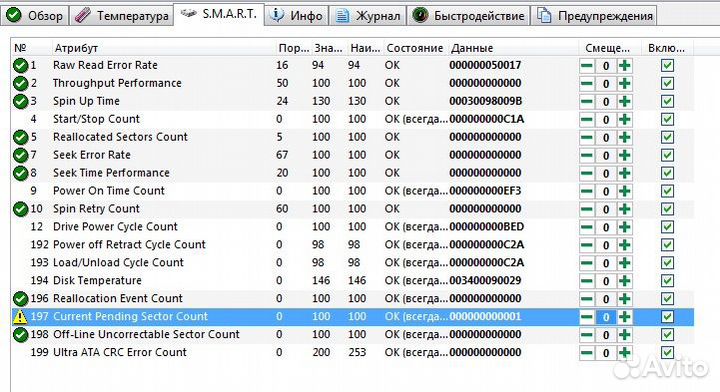Toggle enabled checkbox for Raw Read Error Rate
The height and width of the screenshot is (392, 720).
pyautogui.click(x=667, y=66)
